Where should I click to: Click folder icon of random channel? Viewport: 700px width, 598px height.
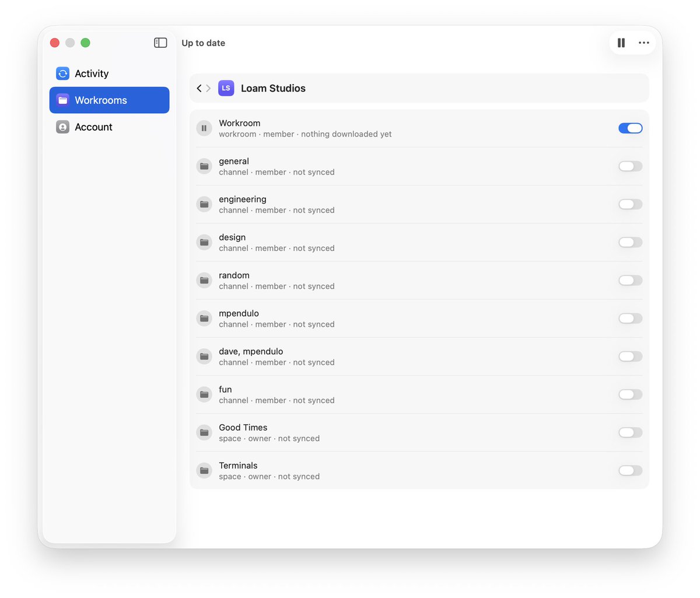tap(204, 280)
